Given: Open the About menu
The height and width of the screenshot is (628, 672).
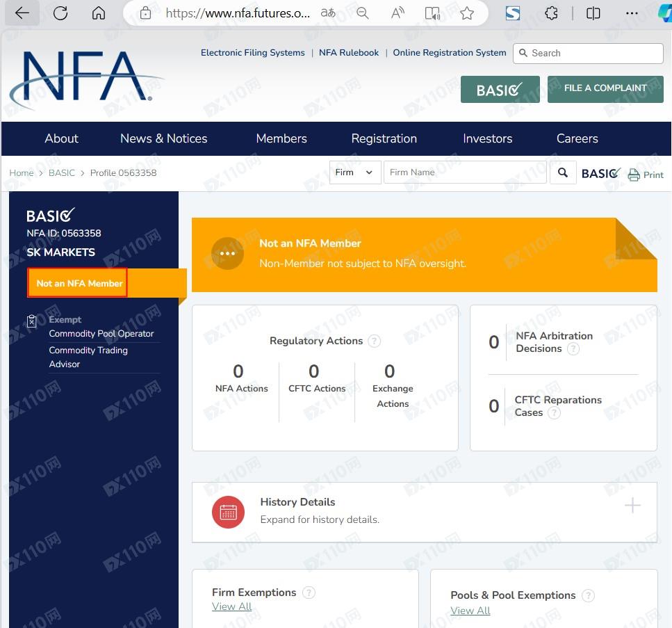Looking at the screenshot, I should click(61, 138).
